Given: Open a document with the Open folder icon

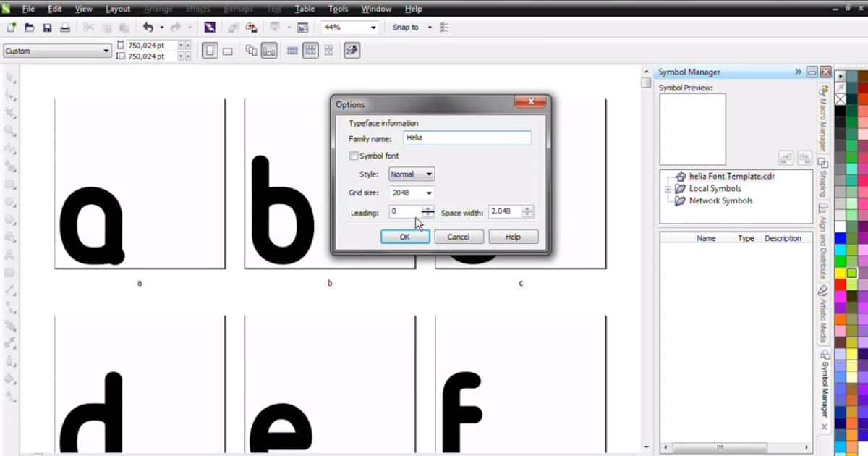Looking at the screenshot, I should (29, 27).
